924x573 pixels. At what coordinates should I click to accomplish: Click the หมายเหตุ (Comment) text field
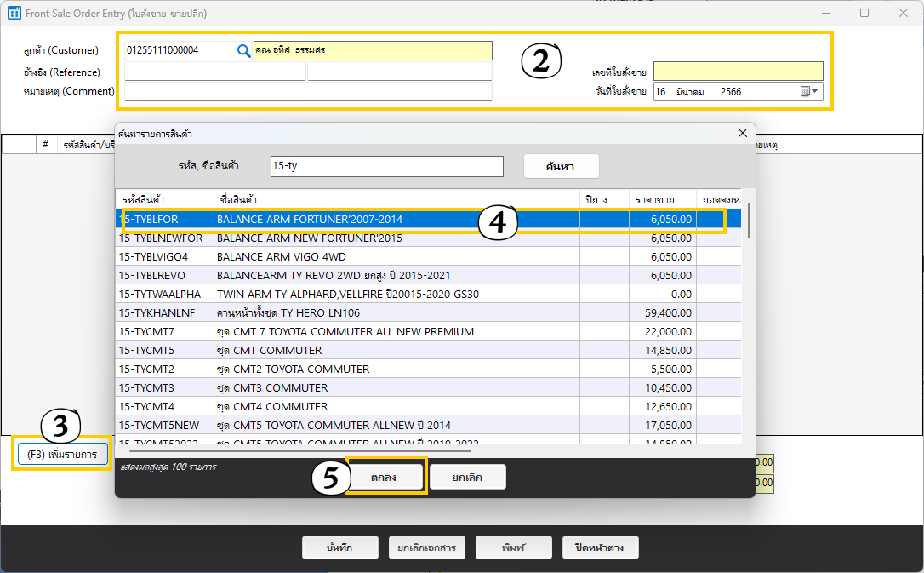pos(308,92)
